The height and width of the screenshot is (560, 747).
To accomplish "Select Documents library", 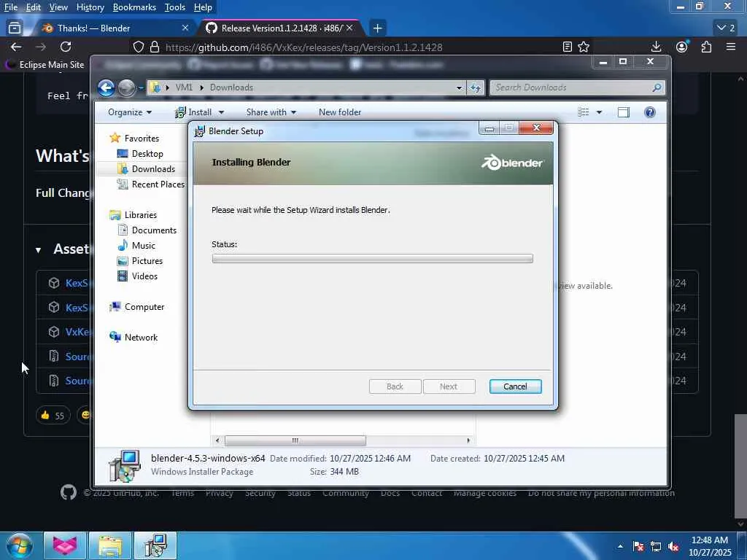I will coord(154,230).
